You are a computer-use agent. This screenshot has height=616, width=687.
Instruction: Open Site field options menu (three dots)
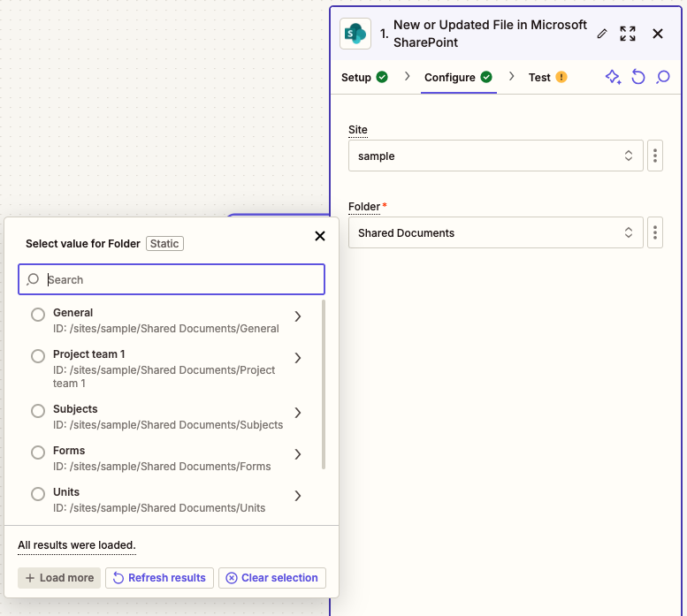click(x=655, y=156)
